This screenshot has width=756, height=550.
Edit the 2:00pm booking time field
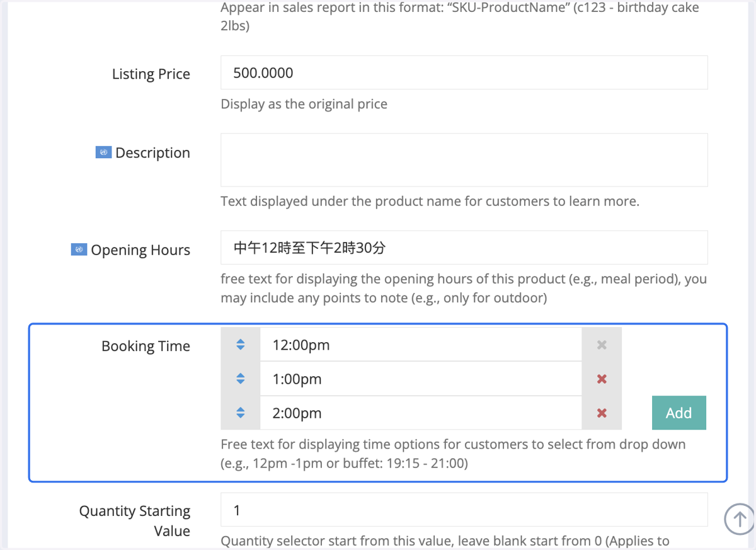point(421,413)
